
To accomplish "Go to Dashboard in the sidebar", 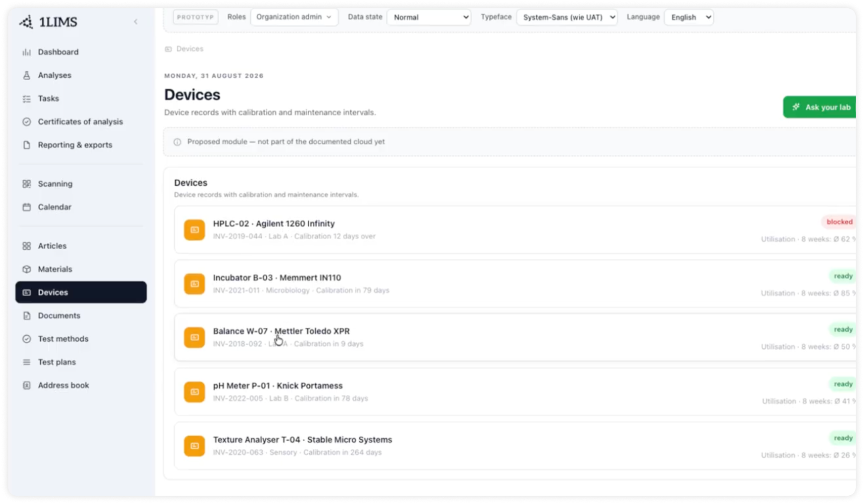I will click(81, 52).
